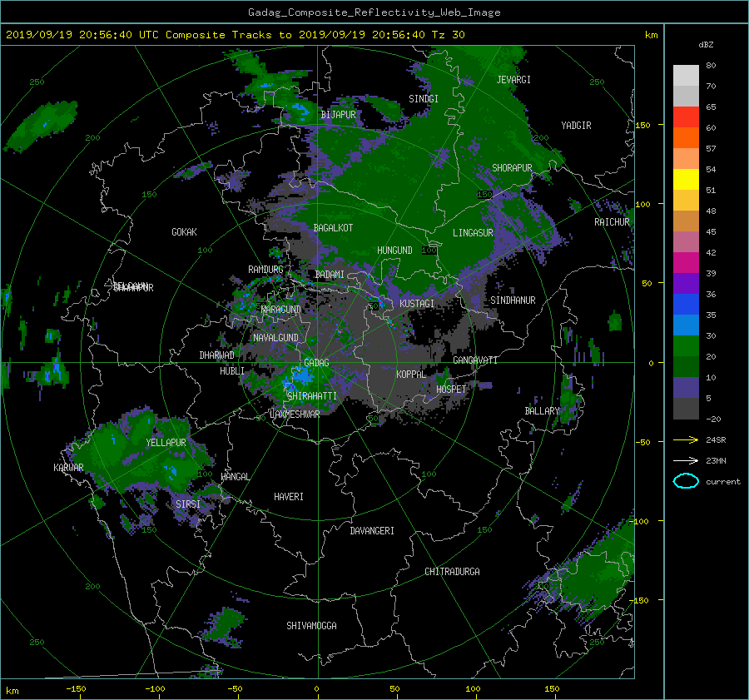Click the 'current' legend label
The image size is (749, 700).
coord(722,482)
